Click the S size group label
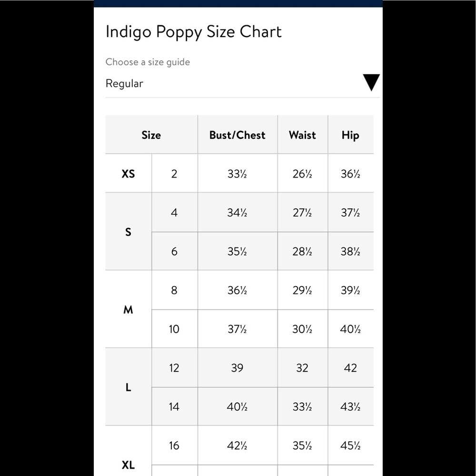 [x=128, y=232]
